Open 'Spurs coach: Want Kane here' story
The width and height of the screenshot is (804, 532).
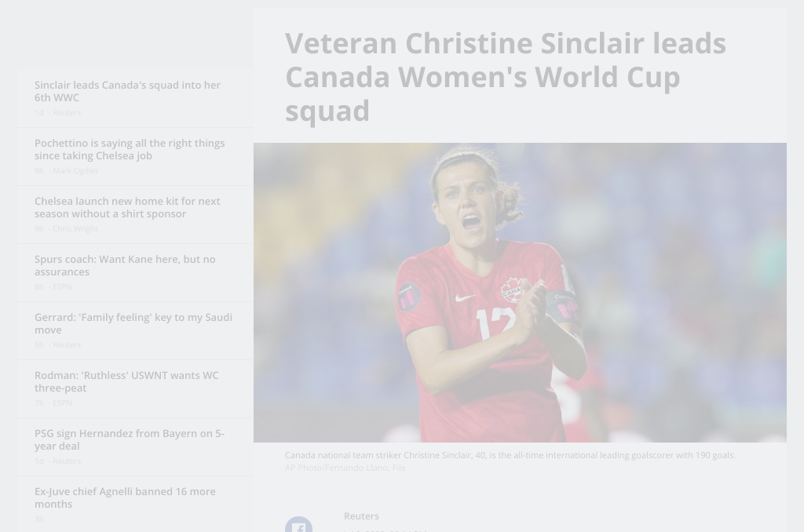click(x=125, y=265)
